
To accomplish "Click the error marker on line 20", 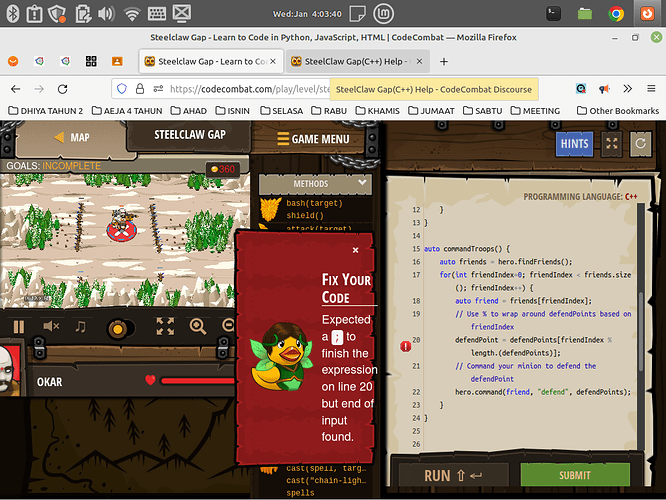I will (406, 347).
